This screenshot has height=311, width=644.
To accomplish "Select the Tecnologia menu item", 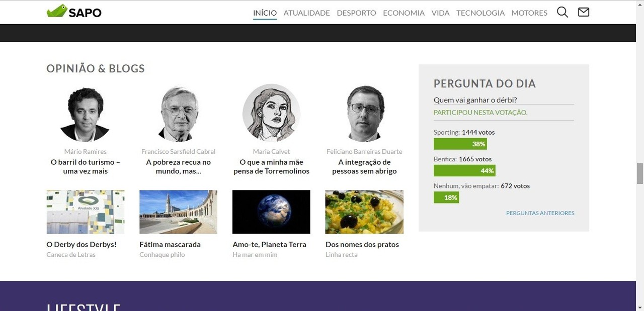I will point(480,13).
